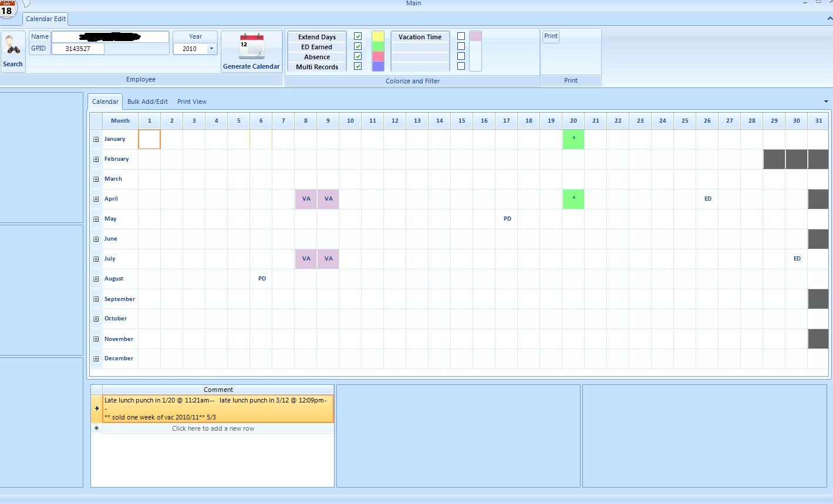Select the January 1 calendar cell
The height and width of the screenshot is (504, 833).
149,139
